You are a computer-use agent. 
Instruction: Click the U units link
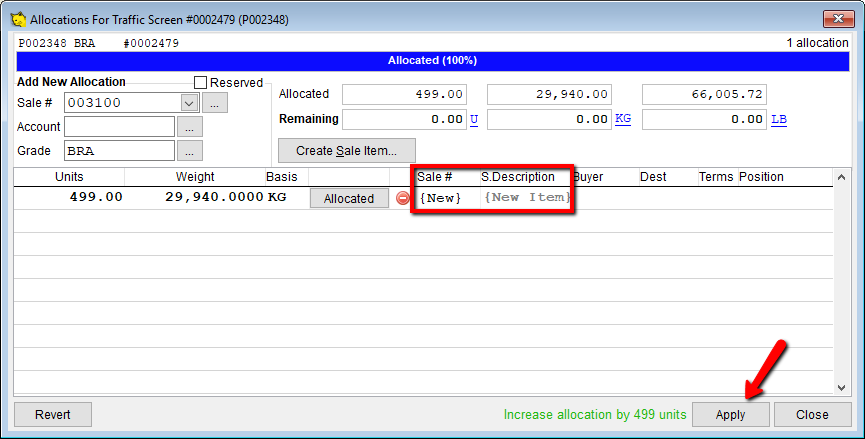[474, 119]
